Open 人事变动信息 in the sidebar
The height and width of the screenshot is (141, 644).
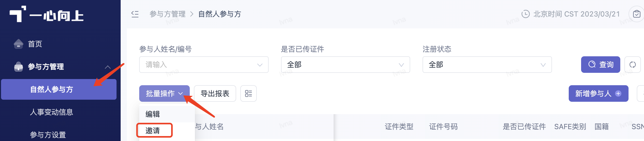[x=52, y=112]
